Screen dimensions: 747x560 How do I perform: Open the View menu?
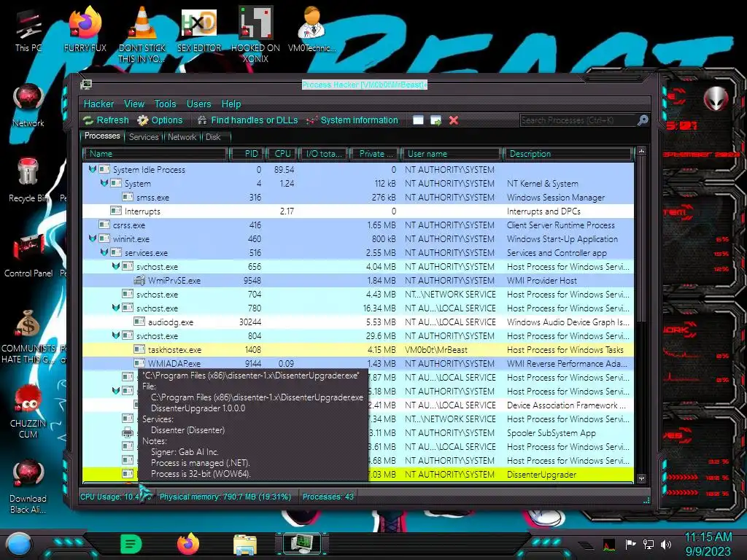tap(134, 104)
